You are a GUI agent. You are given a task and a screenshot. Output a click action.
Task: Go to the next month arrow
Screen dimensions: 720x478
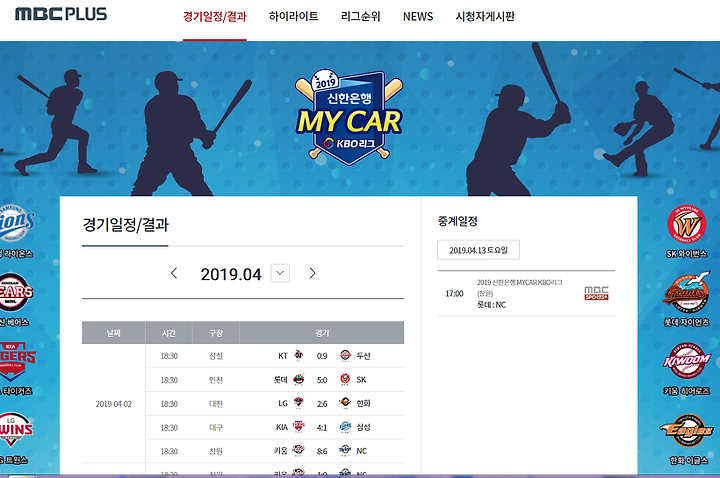pyautogui.click(x=312, y=273)
